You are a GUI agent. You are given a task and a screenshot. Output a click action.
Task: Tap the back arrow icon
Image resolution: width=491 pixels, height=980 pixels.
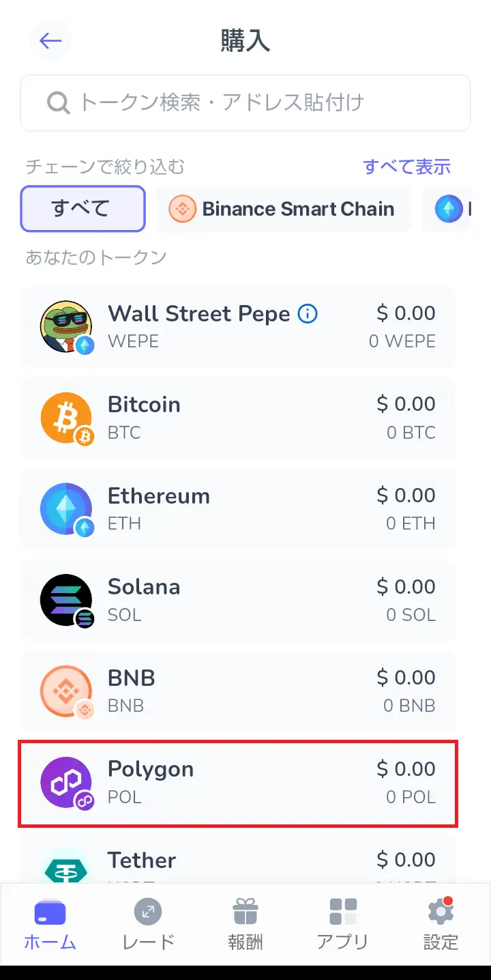[50, 41]
